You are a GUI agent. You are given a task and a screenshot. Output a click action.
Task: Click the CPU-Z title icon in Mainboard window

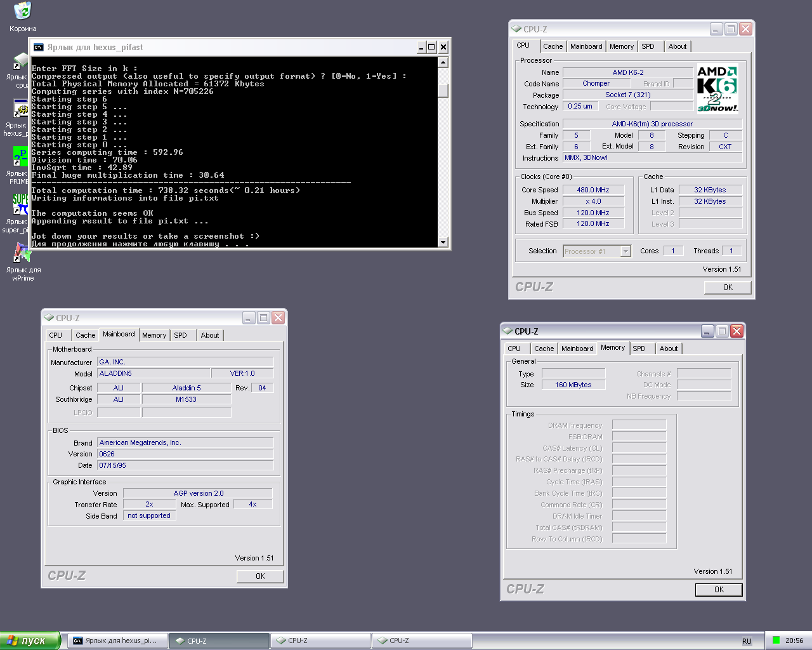point(49,318)
